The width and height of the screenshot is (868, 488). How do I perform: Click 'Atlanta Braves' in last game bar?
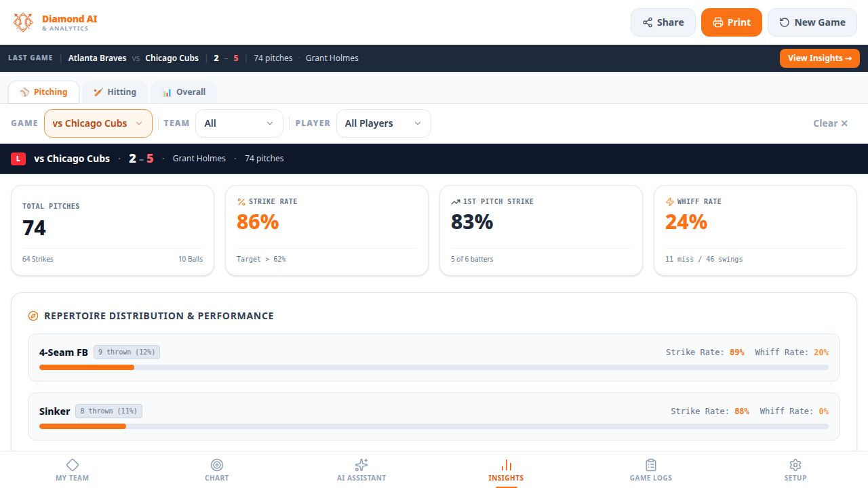click(97, 58)
